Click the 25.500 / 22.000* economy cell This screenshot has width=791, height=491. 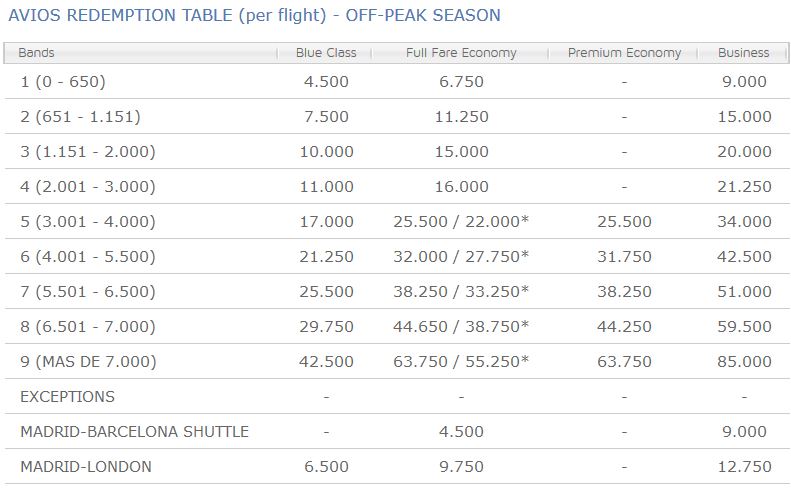tap(461, 222)
